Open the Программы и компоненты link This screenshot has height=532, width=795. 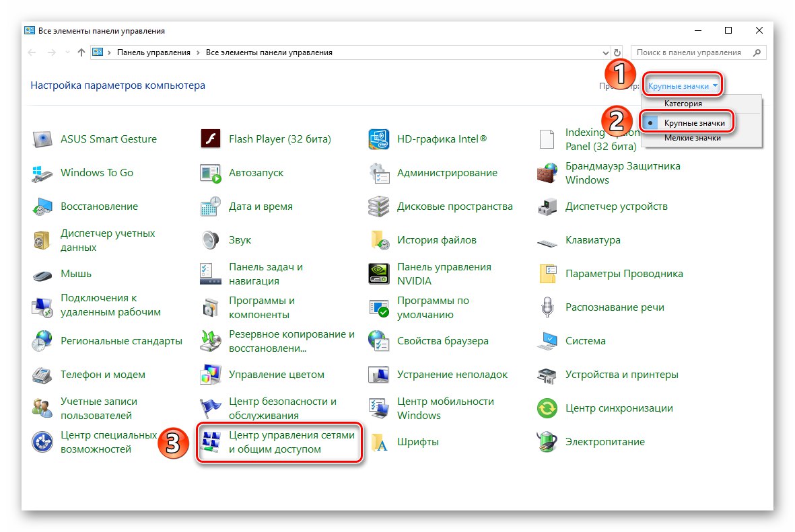(x=262, y=307)
